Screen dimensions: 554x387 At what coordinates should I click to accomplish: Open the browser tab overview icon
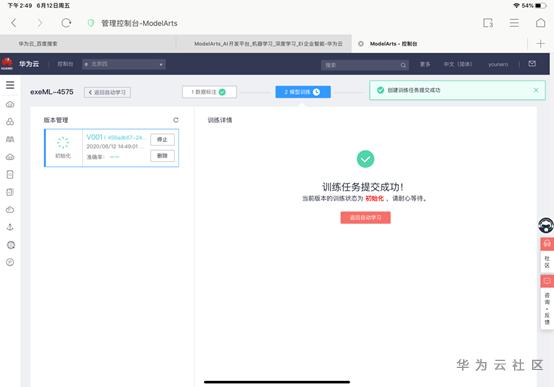tap(488, 23)
